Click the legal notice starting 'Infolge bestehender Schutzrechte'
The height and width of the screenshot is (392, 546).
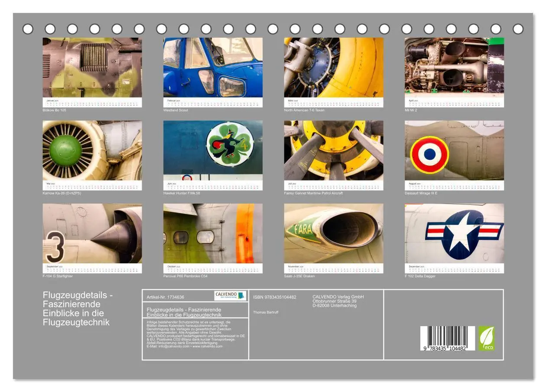coord(196,334)
